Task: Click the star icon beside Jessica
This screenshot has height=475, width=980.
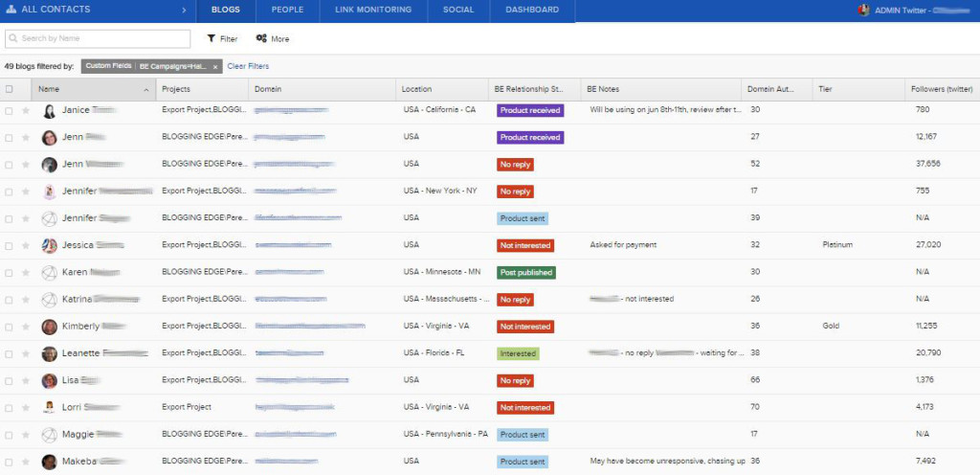Action: [26, 245]
